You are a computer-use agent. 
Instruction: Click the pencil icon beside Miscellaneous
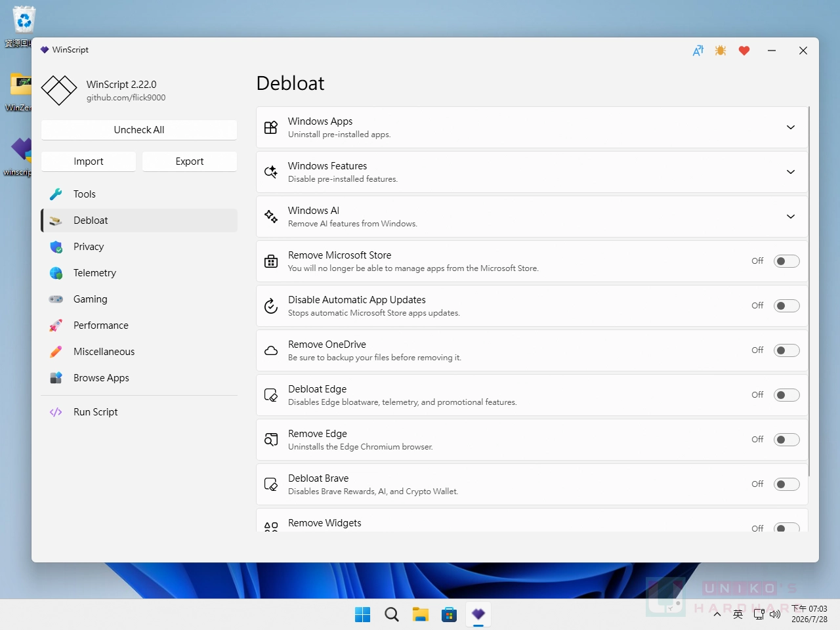click(56, 352)
